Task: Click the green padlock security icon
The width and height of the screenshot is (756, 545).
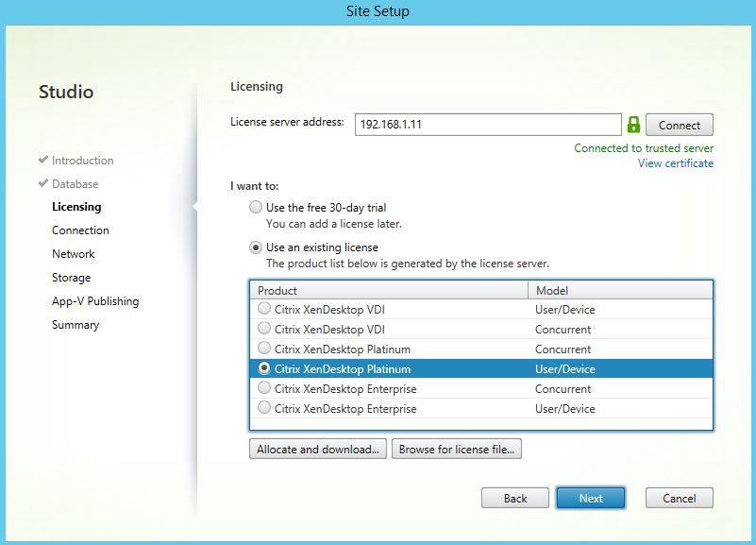Action: tap(633, 125)
